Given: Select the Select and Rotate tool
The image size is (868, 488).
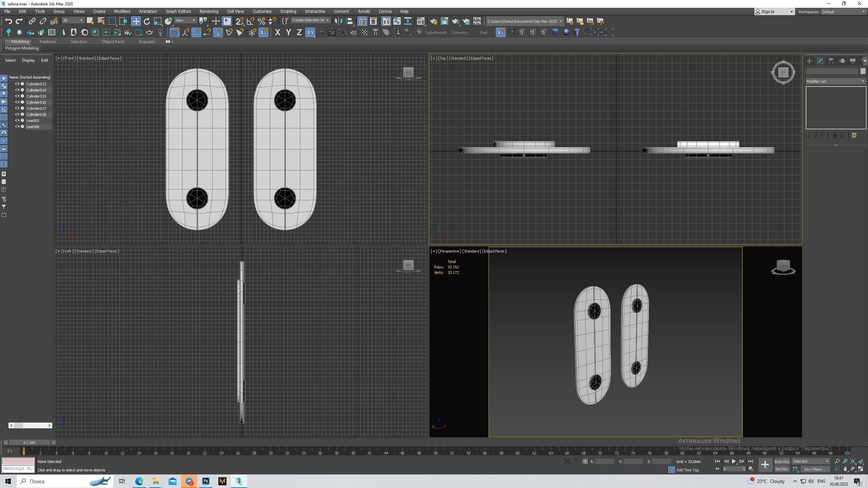Looking at the screenshot, I should pyautogui.click(x=146, y=21).
